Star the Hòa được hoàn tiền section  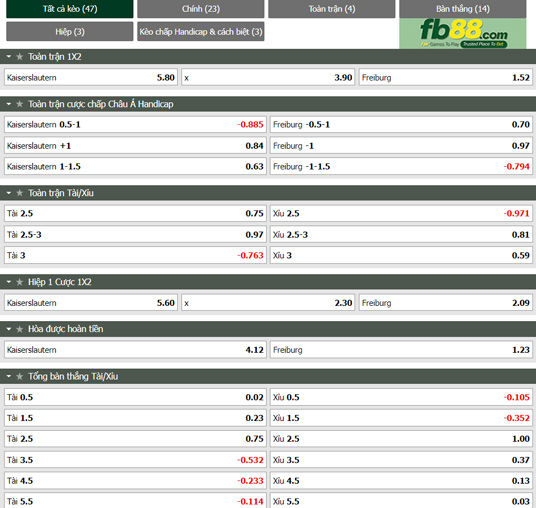[x=19, y=329]
